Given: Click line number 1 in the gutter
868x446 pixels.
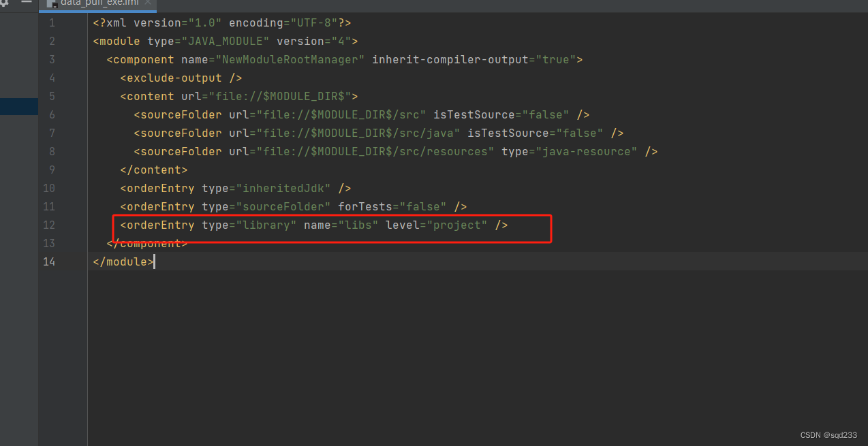Looking at the screenshot, I should tap(52, 22).
